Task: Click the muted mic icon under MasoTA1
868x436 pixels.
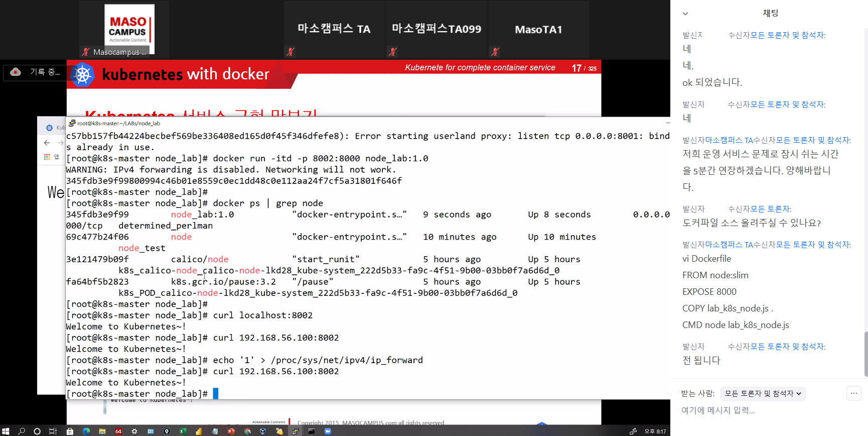Action: click(495, 52)
